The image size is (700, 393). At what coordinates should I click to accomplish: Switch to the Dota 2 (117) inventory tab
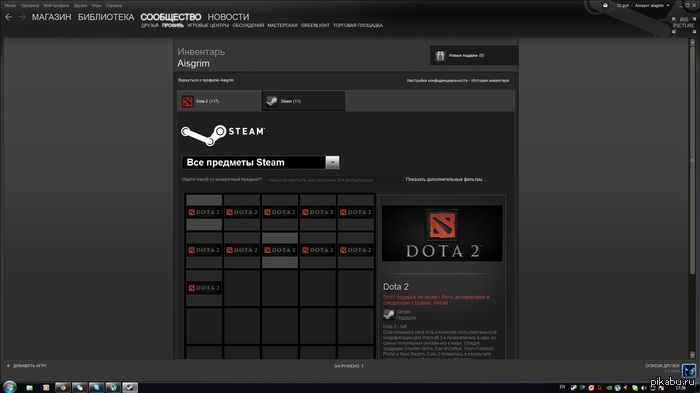click(220, 101)
